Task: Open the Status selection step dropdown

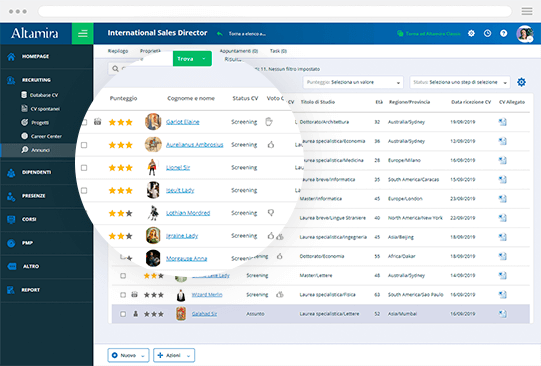Action: [x=460, y=82]
